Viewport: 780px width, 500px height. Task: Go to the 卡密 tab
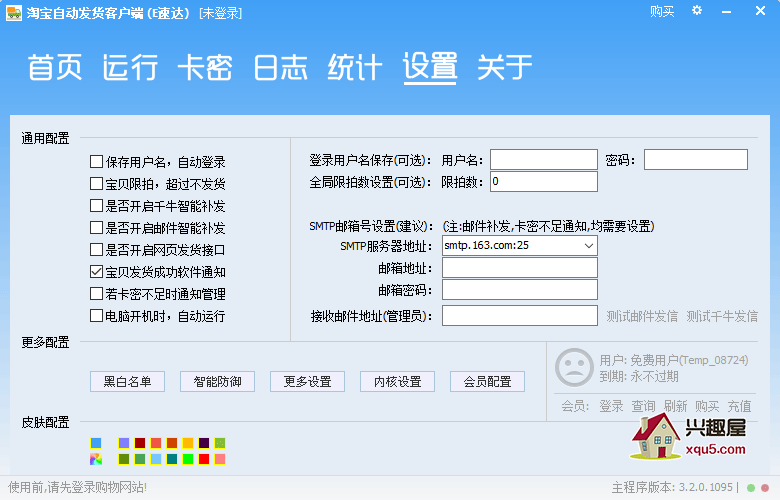(x=205, y=67)
